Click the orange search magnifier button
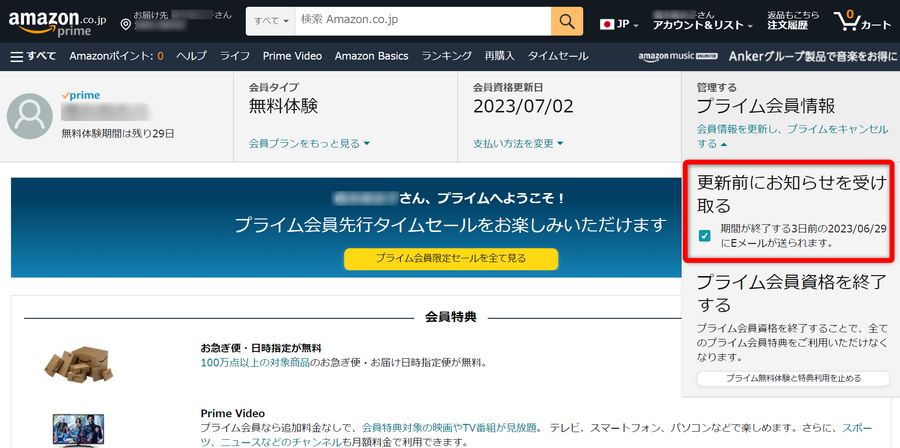The width and height of the screenshot is (900, 448). (x=567, y=21)
